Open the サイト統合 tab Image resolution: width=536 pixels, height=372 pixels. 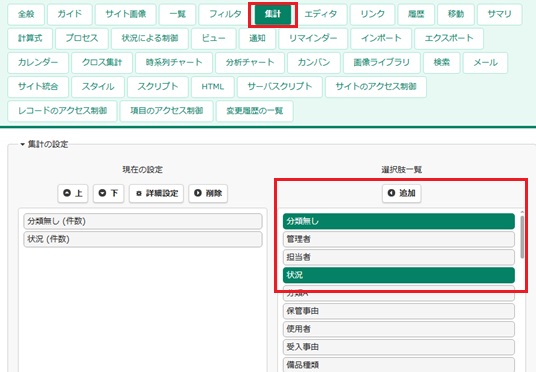click(38, 87)
